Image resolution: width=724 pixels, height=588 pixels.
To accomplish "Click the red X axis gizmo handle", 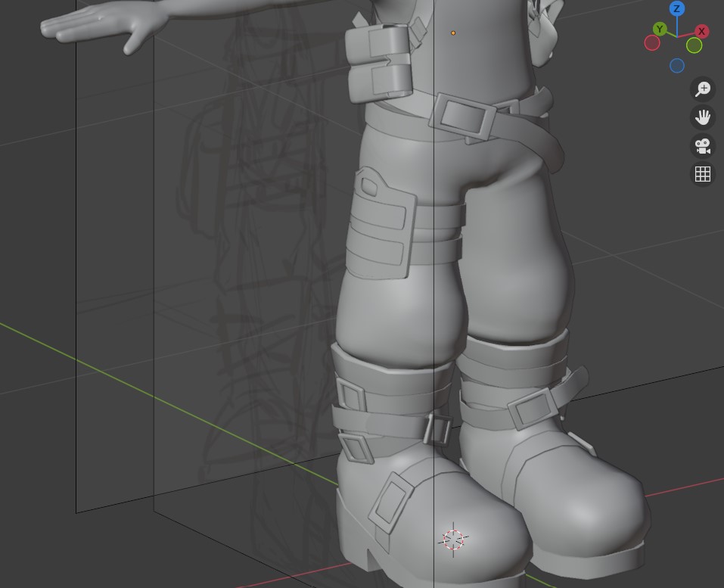I will [702, 32].
